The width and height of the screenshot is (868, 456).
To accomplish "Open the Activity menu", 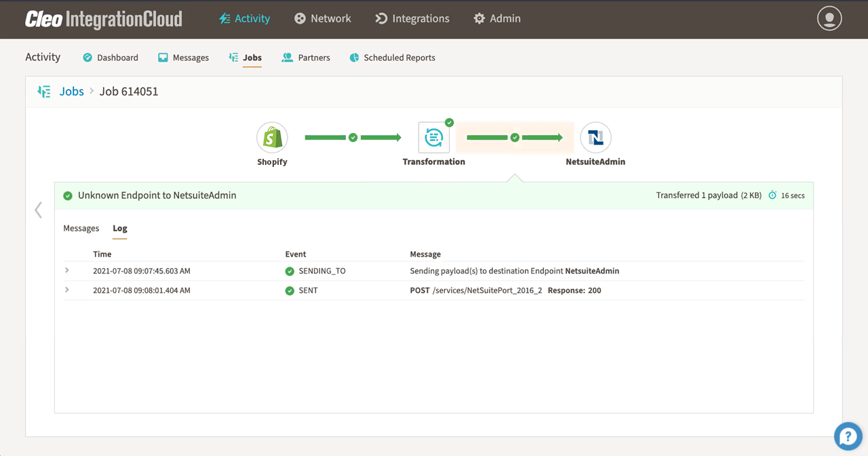I will point(244,19).
